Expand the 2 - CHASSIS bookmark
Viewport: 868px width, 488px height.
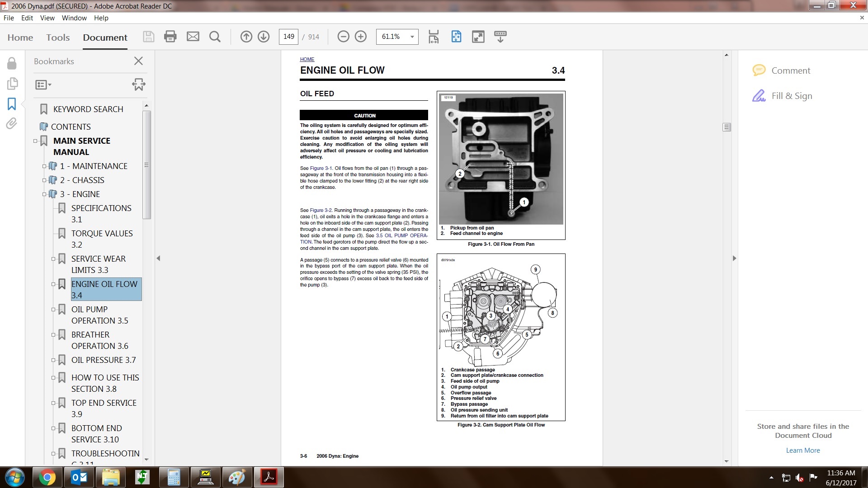(44, 180)
